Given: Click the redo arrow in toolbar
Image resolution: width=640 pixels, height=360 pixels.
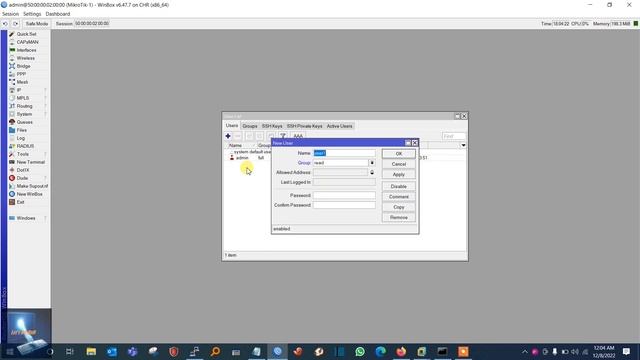Looking at the screenshot, I should point(16,24).
